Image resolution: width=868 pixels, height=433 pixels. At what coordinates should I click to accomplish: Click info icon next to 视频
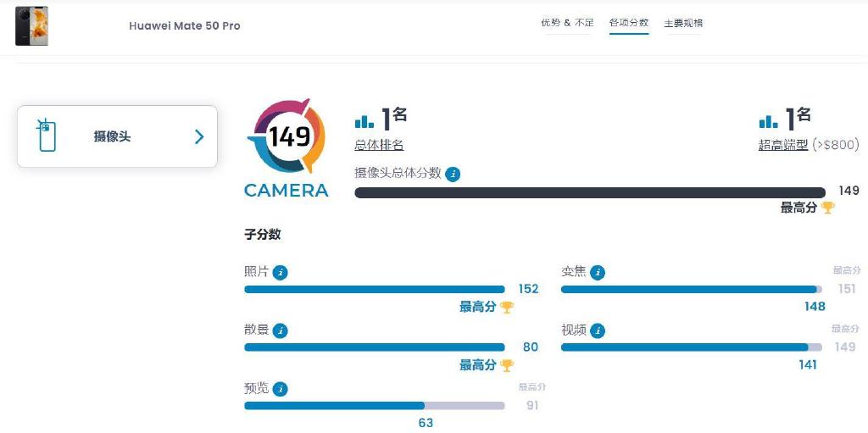pos(598,331)
